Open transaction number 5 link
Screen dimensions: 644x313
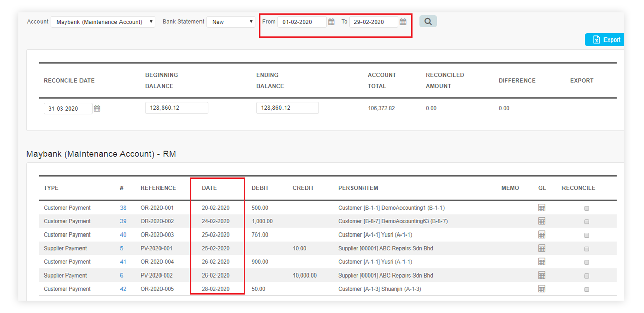click(122, 248)
